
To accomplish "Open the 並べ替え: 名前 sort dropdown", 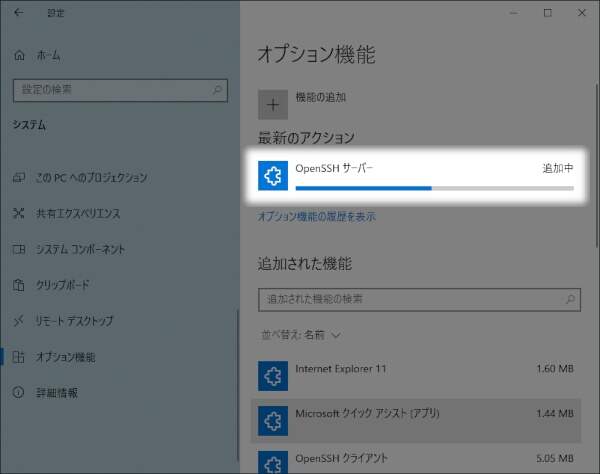I will 301,335.
